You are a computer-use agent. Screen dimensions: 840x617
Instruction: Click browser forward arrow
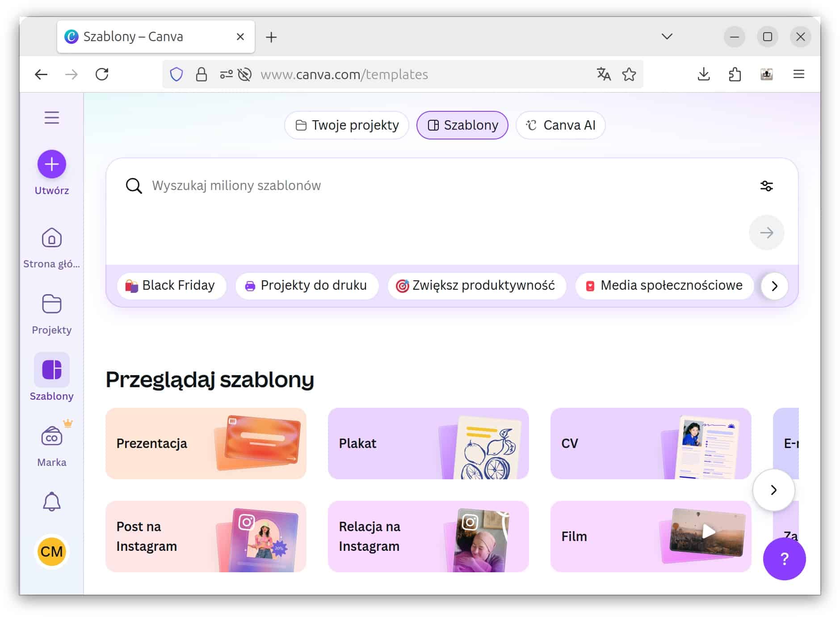click(71, 74)
